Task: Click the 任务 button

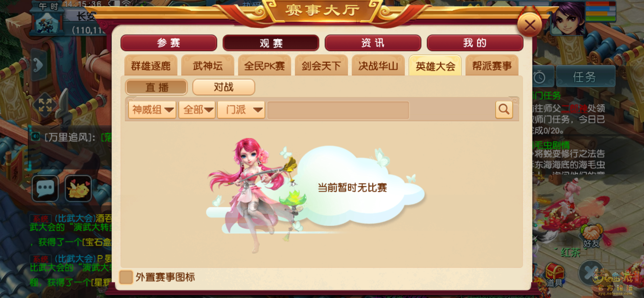Action: (x=585, y=77)
